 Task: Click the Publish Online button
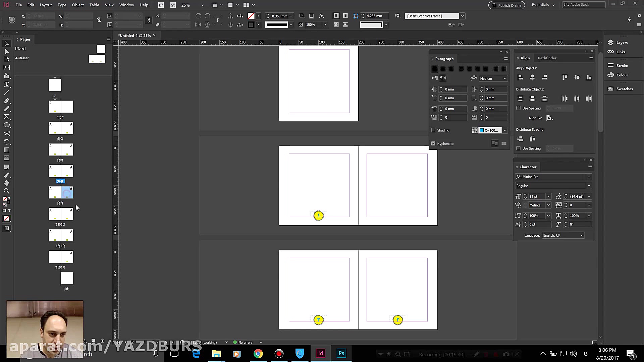[x=506, y=5]
